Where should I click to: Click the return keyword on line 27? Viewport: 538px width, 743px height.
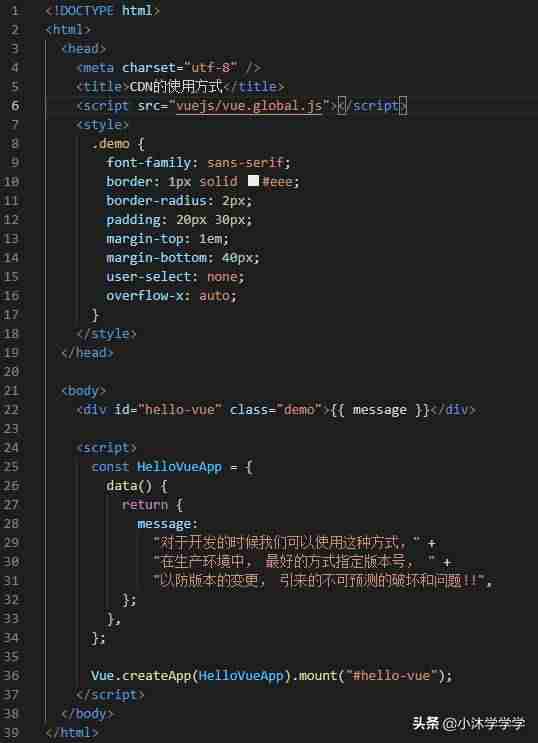pyautogui.click(x=145, y=505)
